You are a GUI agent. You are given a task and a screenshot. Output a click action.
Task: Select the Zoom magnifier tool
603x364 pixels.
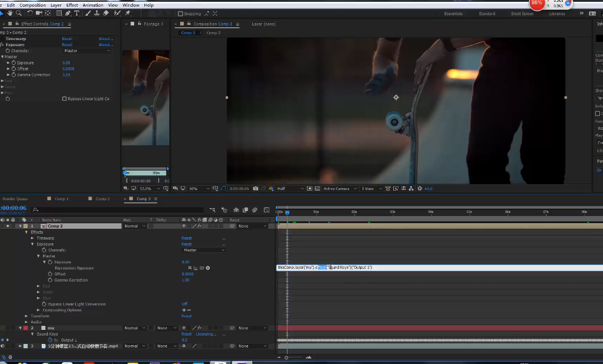pos(18,13)
